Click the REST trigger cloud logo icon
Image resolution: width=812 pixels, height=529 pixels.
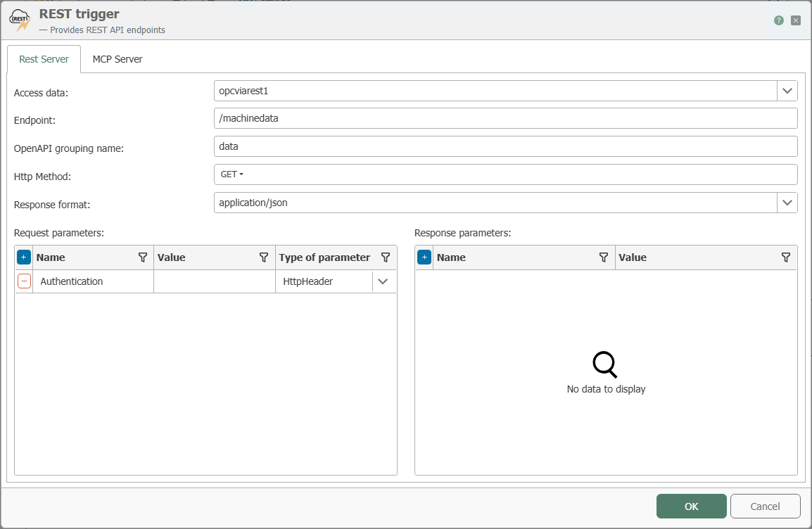click(20, 20)
